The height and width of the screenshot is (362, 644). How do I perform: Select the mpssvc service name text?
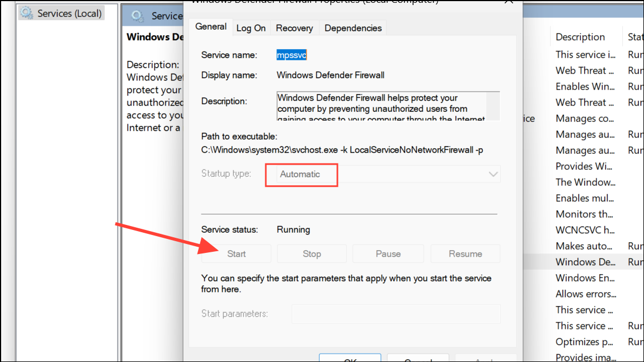[292, 55]
